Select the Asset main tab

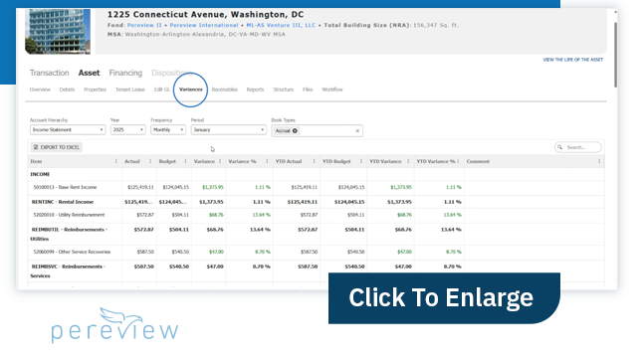tap(90, 73)
